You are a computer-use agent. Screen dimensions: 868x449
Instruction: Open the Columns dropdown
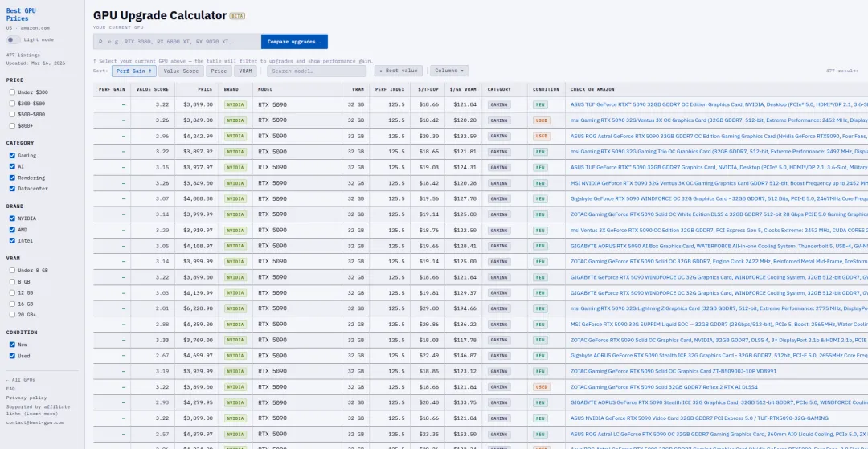tap(449, 71)
